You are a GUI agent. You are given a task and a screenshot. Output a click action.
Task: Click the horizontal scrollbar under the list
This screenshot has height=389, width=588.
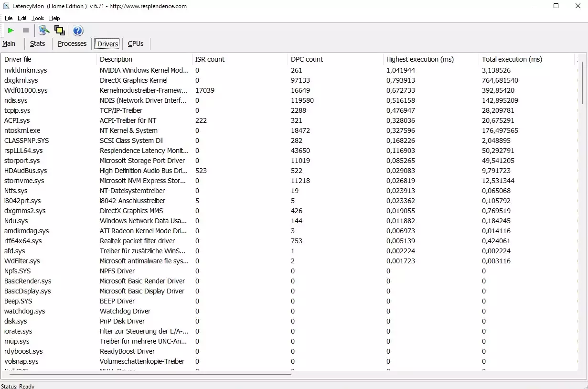point(148,374)
